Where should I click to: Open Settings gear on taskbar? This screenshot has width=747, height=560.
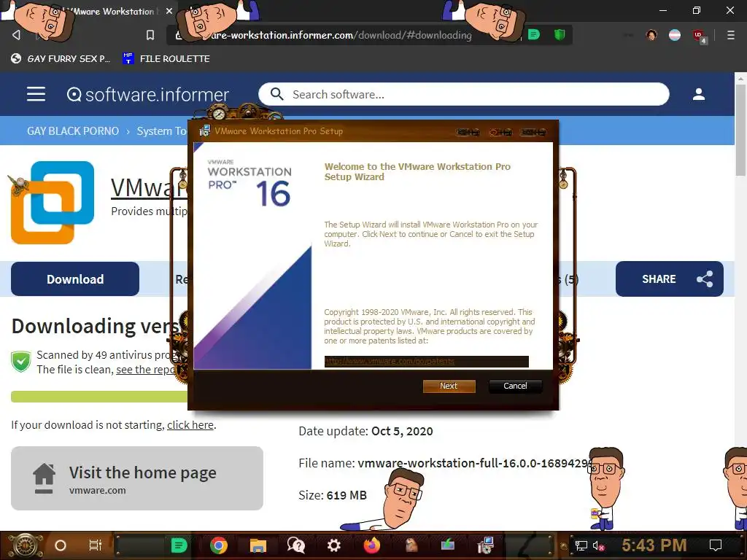(x=334, y=545)
